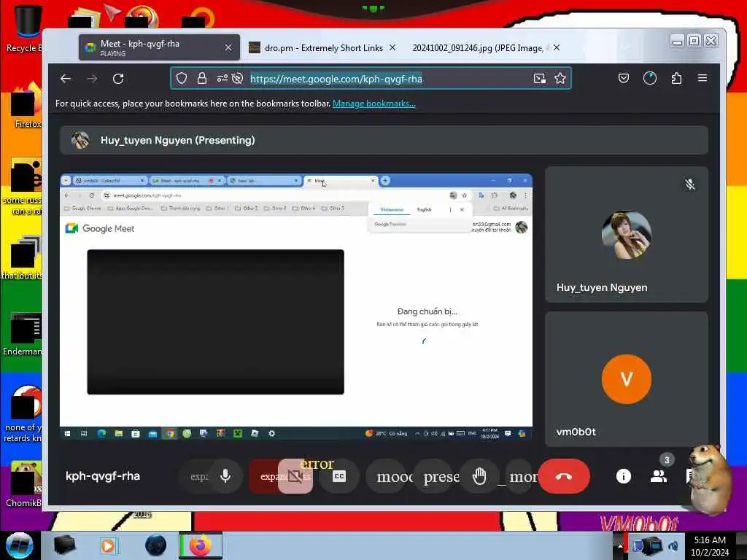Close the Meet tab

pyautogui.click(x=228, y=47)
